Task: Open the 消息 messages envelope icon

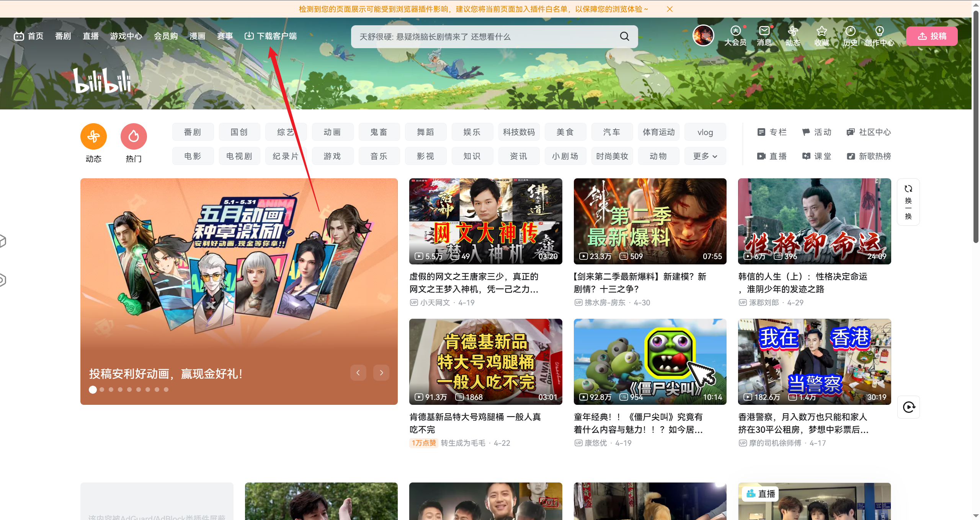Action: (x=764, y=31)
